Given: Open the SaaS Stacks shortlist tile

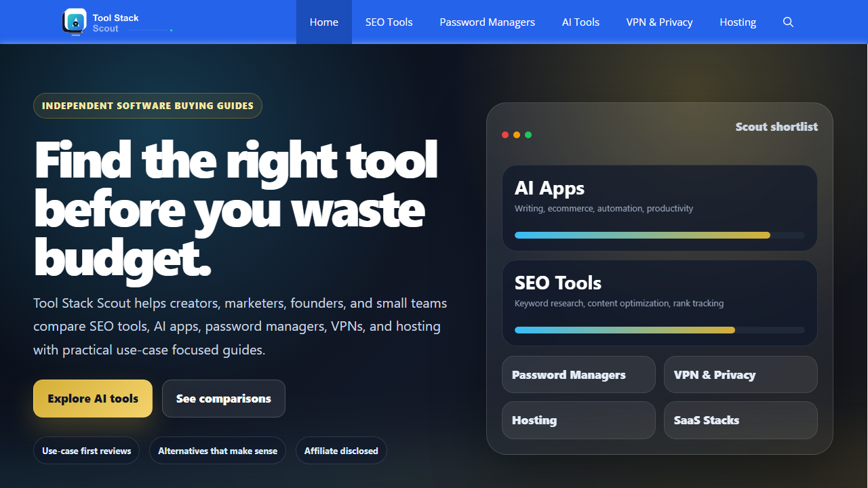Looking at the screenshot, I should click(741, 420).
